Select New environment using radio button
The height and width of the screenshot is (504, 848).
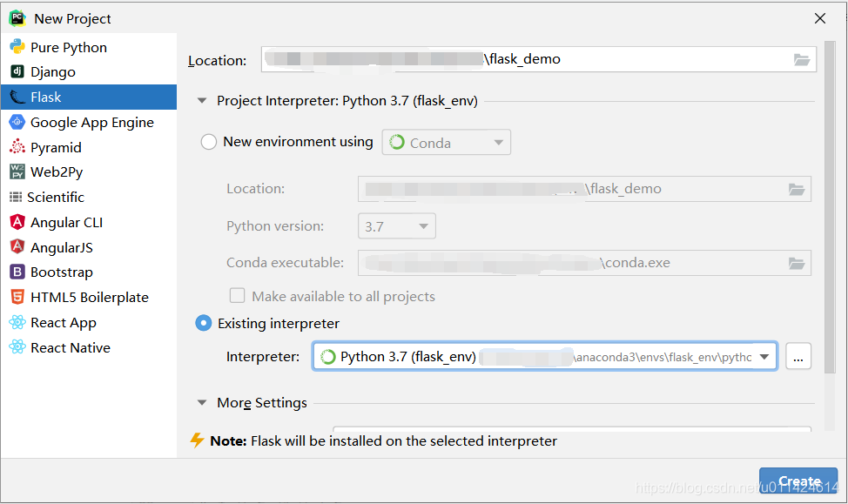coord(209,142)
